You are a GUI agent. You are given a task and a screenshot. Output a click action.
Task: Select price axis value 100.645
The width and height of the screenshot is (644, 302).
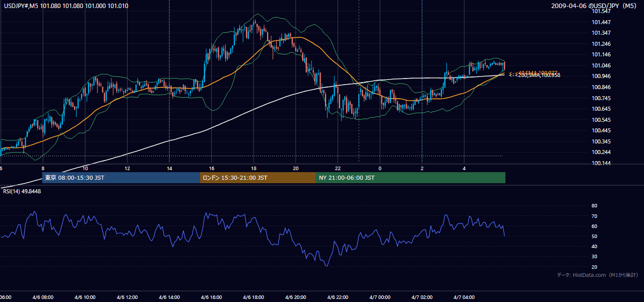pyautogui.click(x=601, y=109)
